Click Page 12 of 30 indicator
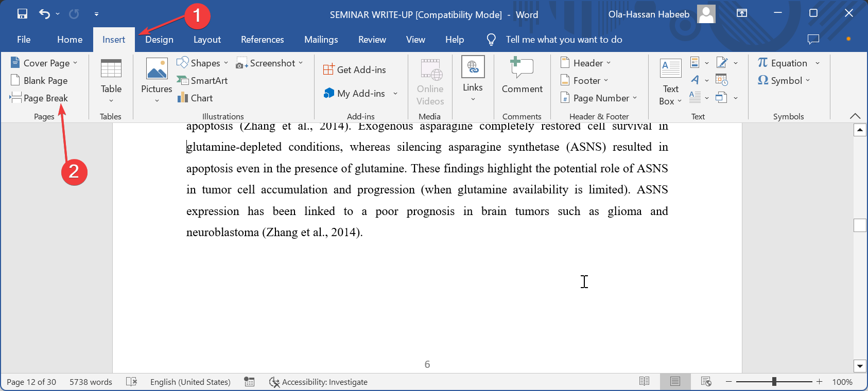 pyautogui.click(x=31, y=382)
